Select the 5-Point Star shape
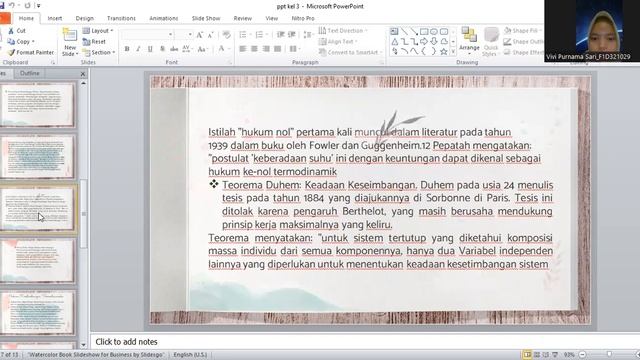640x360 pixels. [444, 51]
